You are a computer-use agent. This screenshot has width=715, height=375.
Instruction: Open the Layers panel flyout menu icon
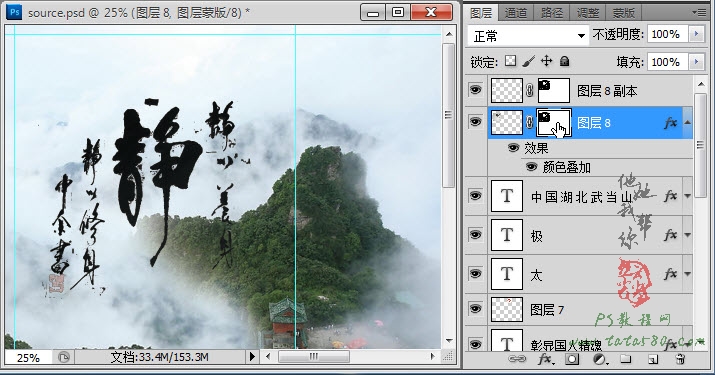click(699, 12)
